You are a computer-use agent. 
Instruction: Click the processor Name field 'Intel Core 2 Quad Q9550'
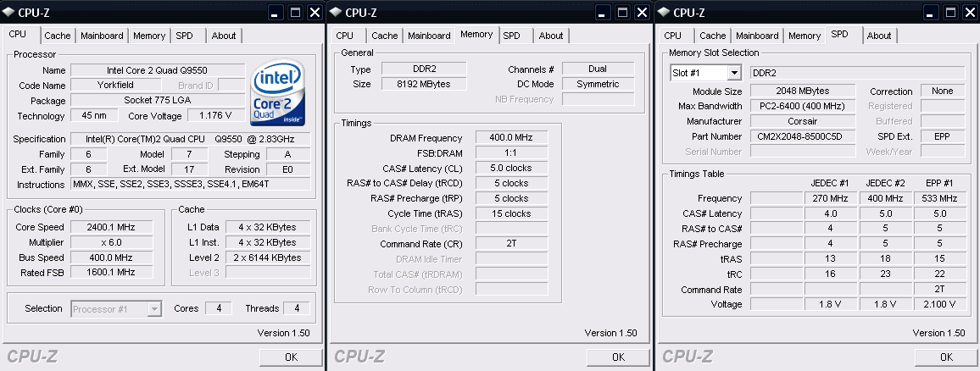[x=159, y=70]
